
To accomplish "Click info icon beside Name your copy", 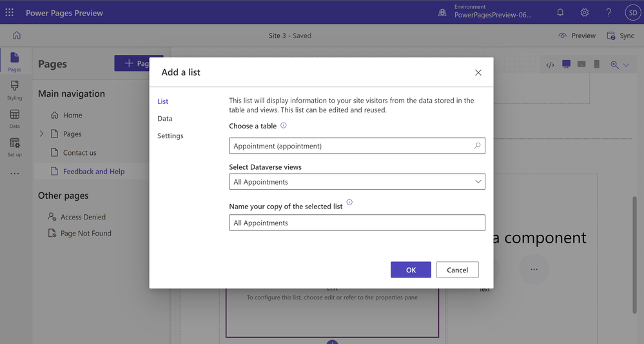I will click(x=349, y=202).
